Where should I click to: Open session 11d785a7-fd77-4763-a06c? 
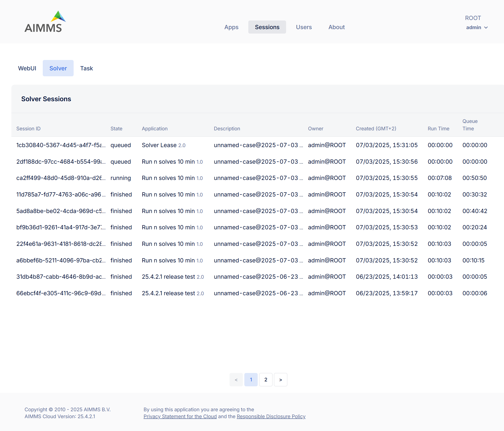[x=61, y=195]
